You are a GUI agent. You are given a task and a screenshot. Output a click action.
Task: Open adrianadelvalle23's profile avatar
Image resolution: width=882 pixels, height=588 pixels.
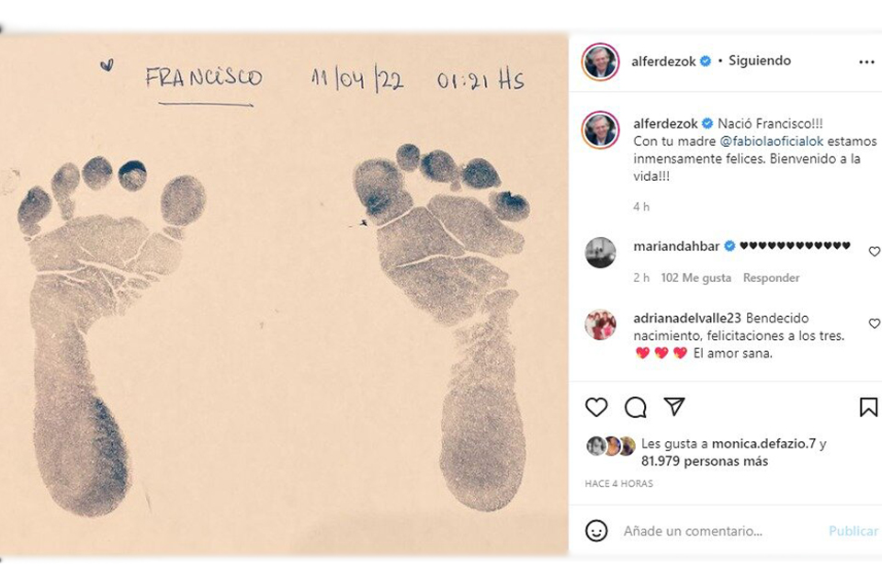(x=600, y=324)
